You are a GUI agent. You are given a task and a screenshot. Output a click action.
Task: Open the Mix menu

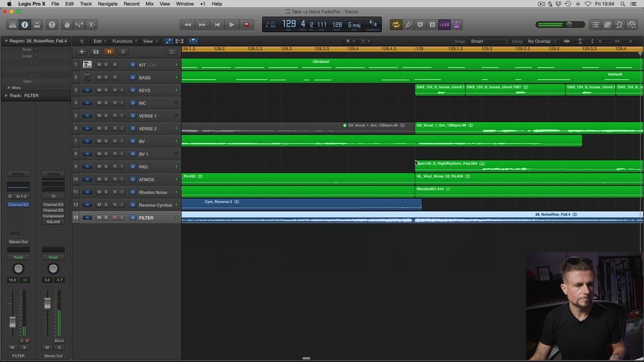[x=150, y=4]
